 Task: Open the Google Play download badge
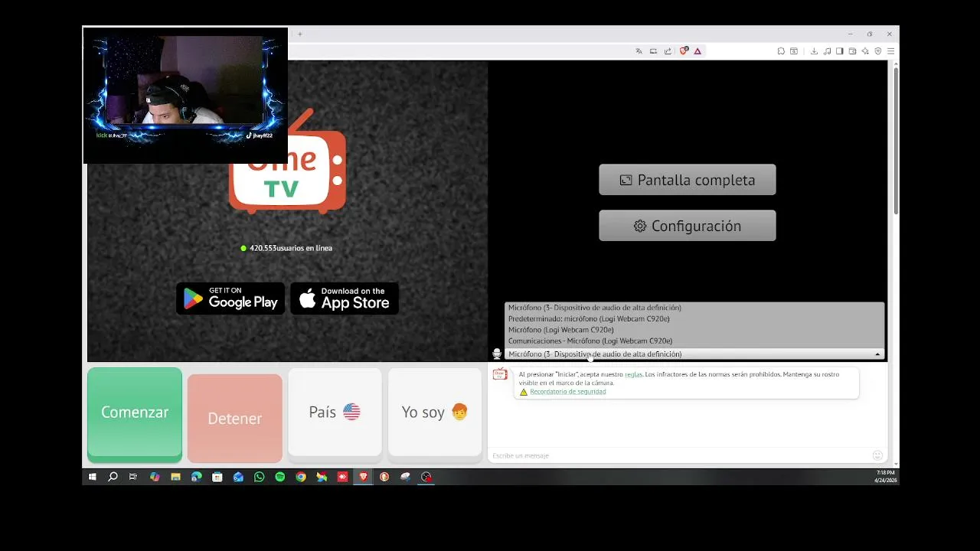click(x=230, y=298)
